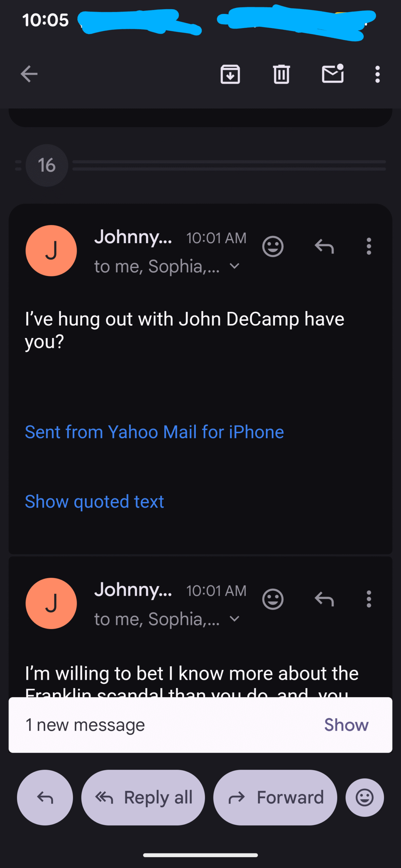The height and width of the screenshot is (868, 401).
Task: Delete the conversation with trash icon
Action: pos(281,74)
